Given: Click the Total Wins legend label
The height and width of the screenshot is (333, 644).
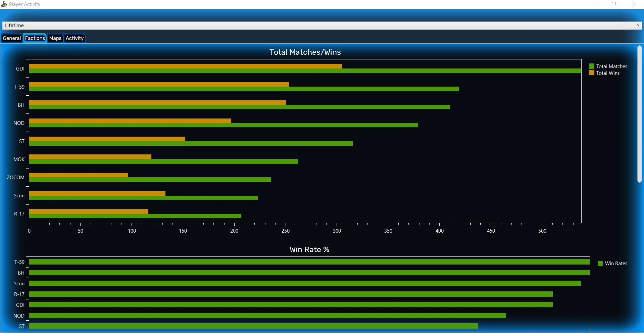Looking at the screenshot, I should tap(608, 73).
